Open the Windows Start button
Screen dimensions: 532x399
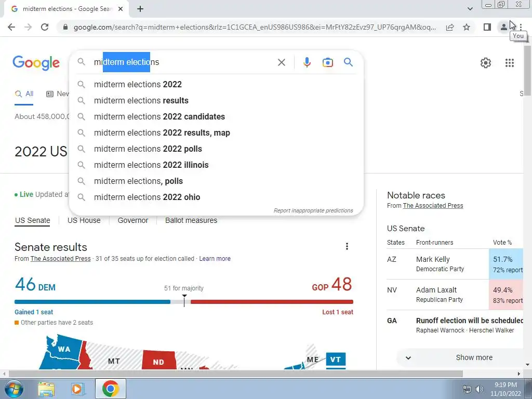click(13, 389)
